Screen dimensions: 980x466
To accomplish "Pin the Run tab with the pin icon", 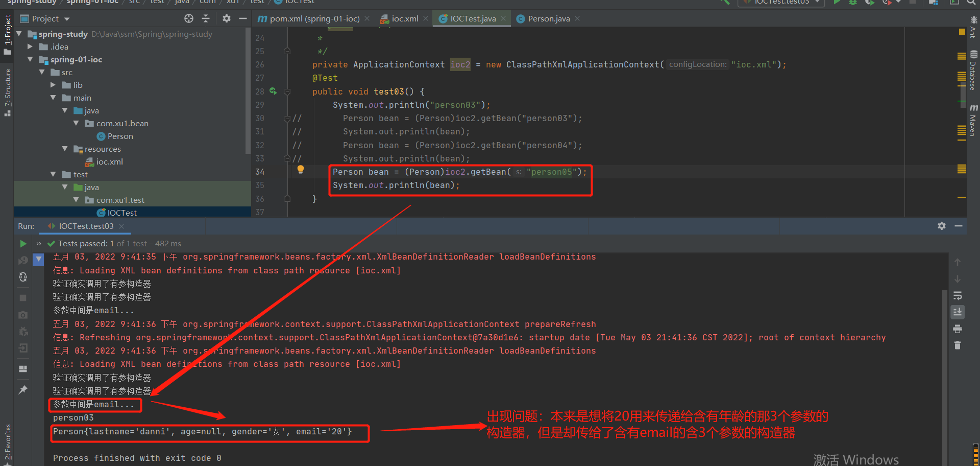I will (23, 390).
